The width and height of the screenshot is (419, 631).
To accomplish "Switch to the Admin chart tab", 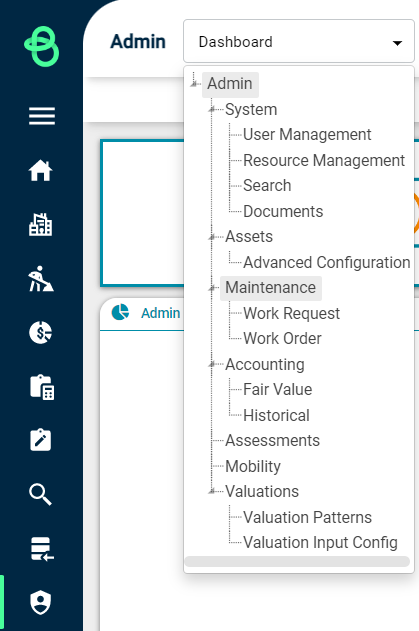I will coord(160,313).
